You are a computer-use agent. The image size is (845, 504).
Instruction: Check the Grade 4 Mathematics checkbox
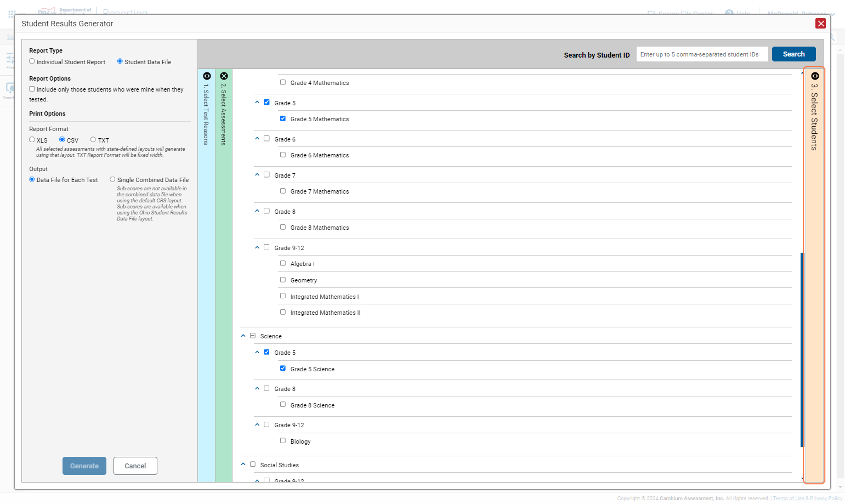click(x=283, y=82)
